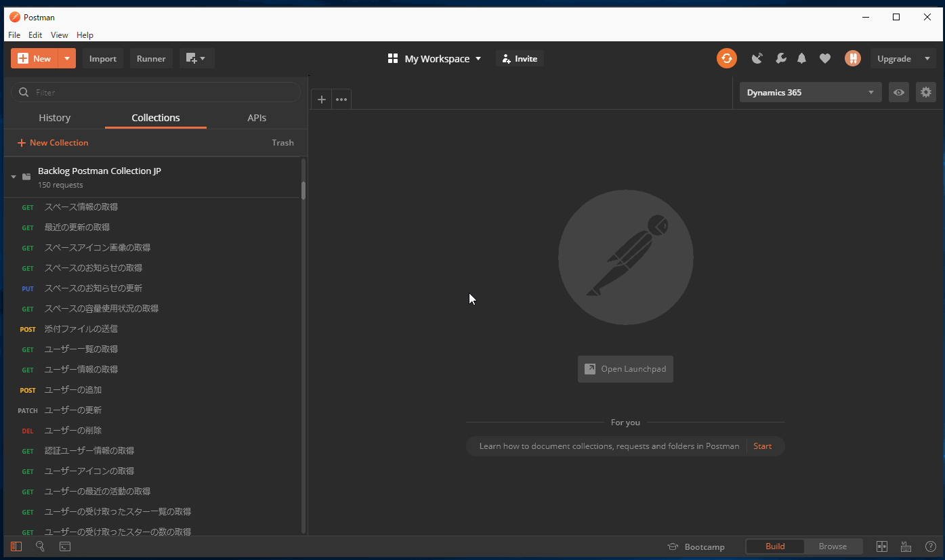
Task: Click the search magnifier in filter
Action: click(24, 92)
